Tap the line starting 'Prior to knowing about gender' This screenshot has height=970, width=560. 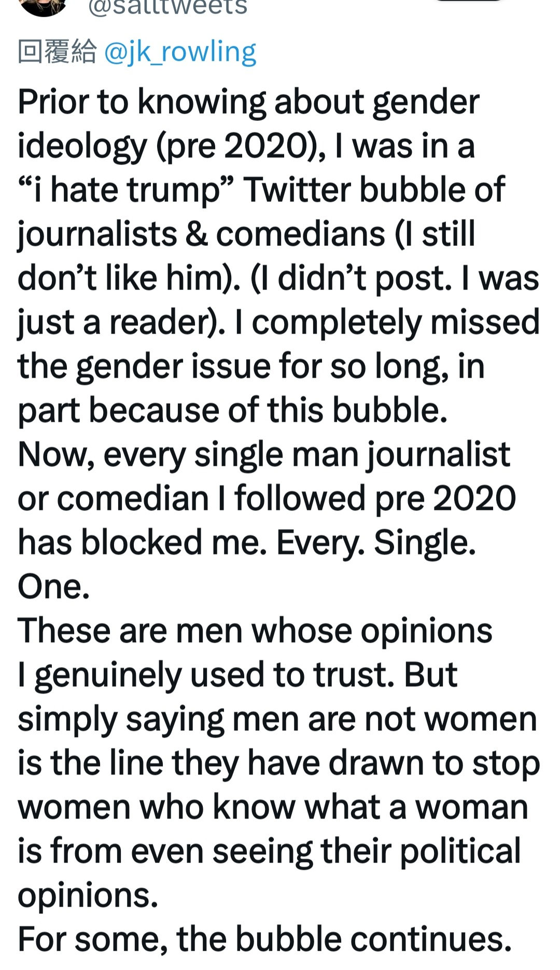[248, 103]
